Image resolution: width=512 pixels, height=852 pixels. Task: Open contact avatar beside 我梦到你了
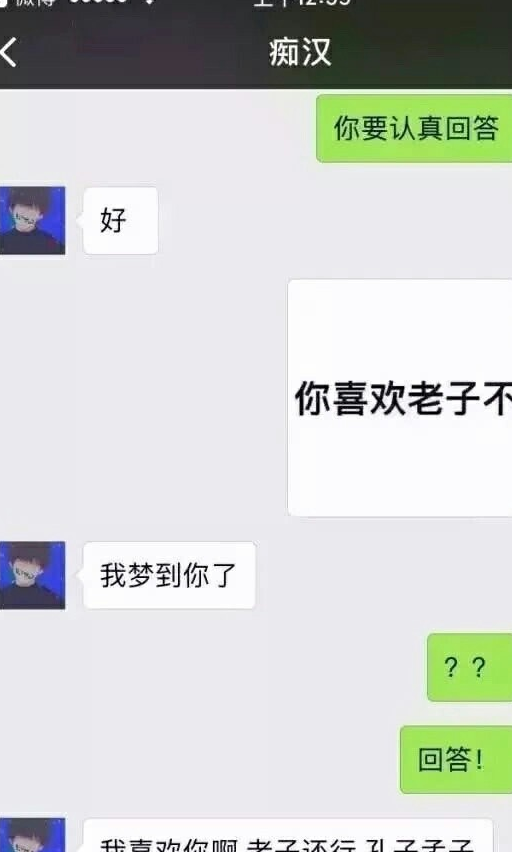(33, 575)
